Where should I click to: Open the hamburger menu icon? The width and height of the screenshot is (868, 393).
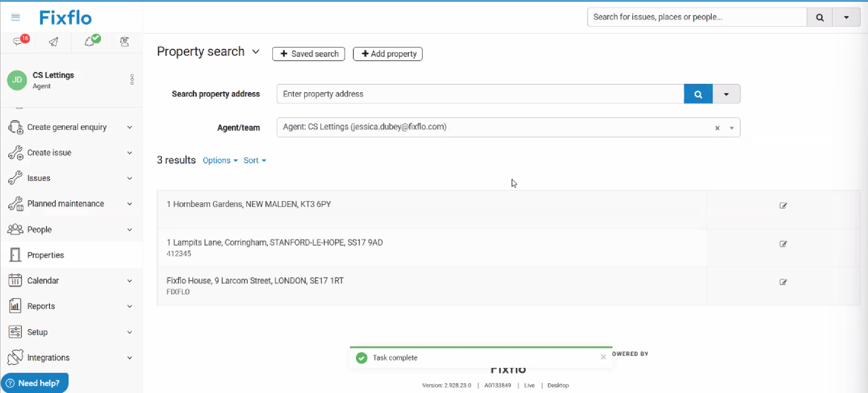16,17
